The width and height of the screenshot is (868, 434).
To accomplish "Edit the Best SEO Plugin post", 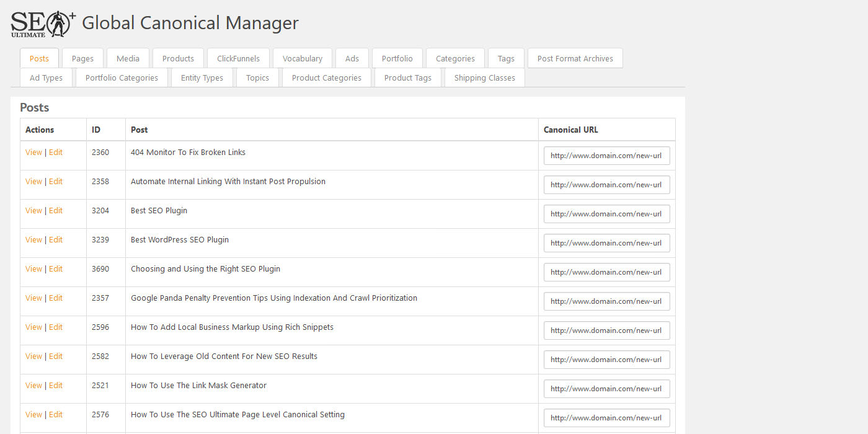I will 56,211.
